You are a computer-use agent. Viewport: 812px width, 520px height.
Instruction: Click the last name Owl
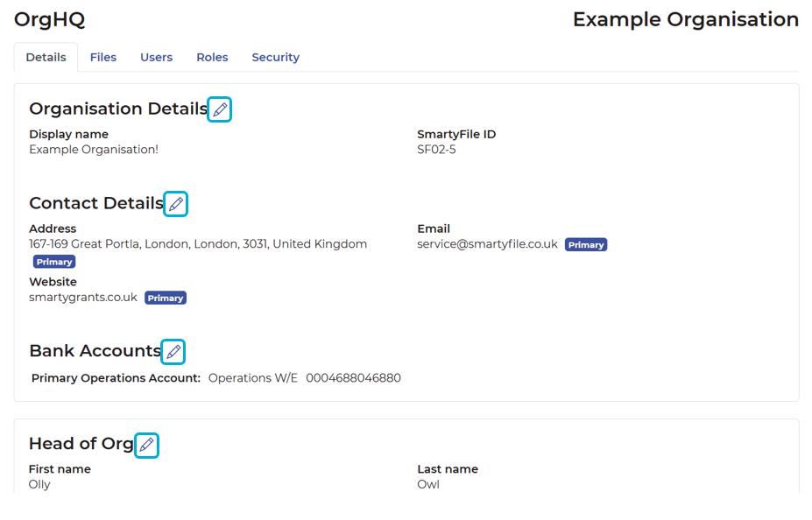click(x=427, y=483)
